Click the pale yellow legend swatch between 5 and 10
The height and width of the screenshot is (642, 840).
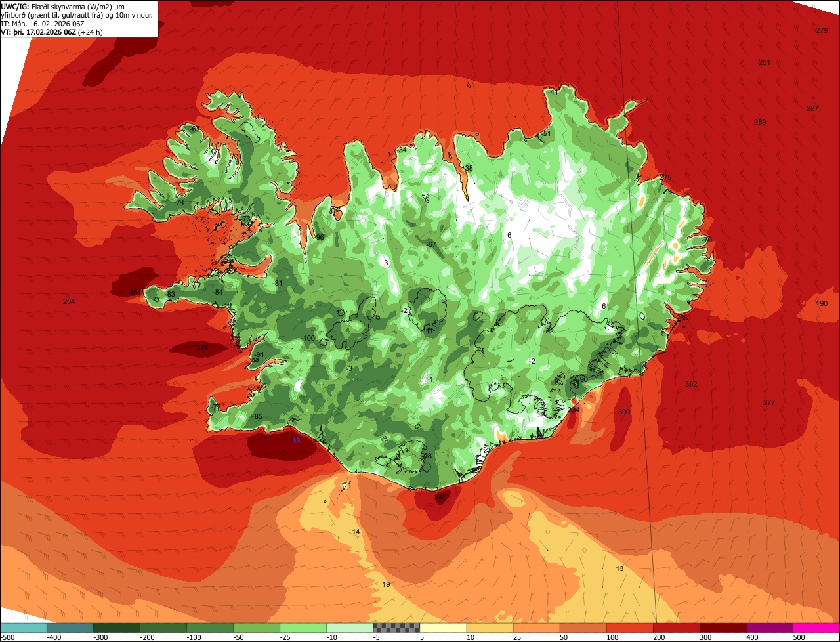coord(443,628)
